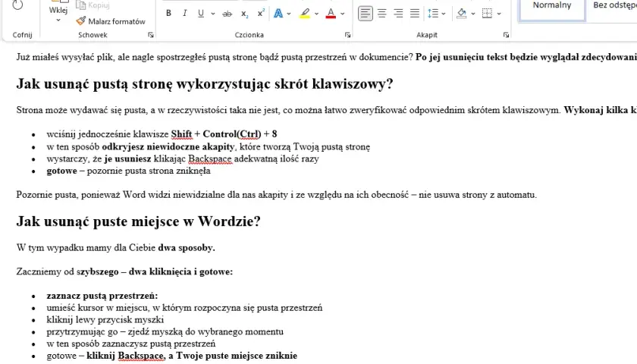Open borders dropdown arrow

(x=499, y=14)
